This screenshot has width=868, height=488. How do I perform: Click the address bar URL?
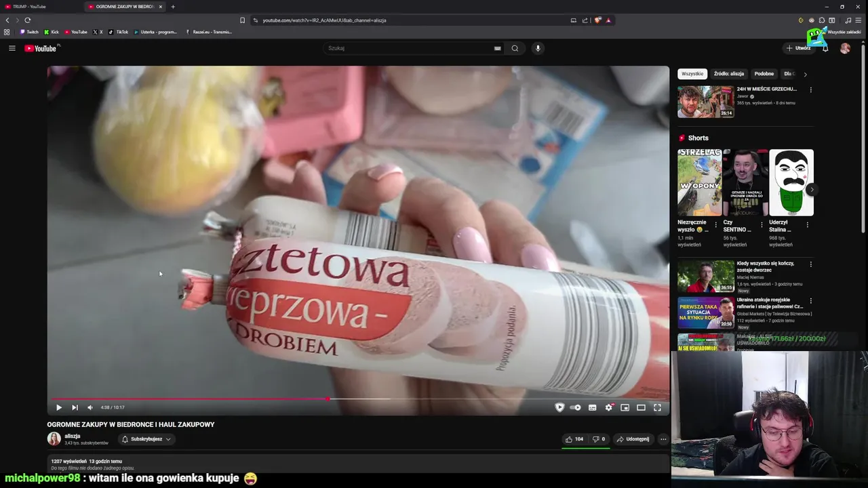click(x=324, y=20)
